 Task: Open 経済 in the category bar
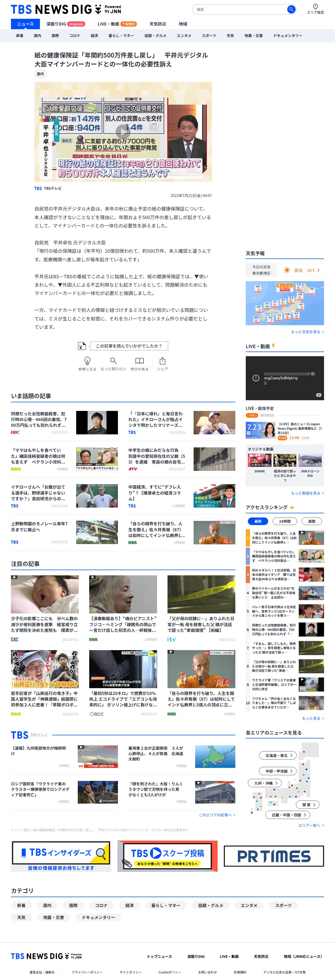point(94,36)
